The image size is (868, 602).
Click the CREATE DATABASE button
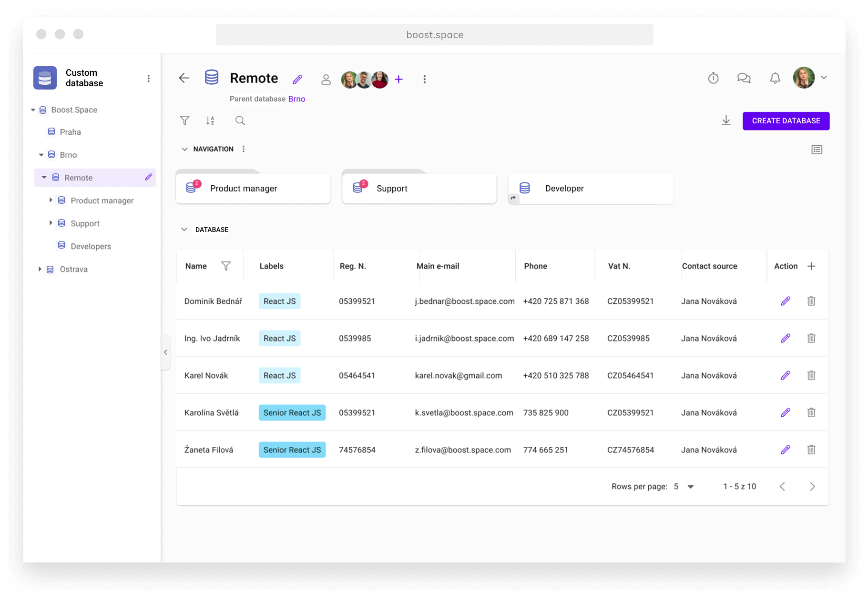coord(786,121)
